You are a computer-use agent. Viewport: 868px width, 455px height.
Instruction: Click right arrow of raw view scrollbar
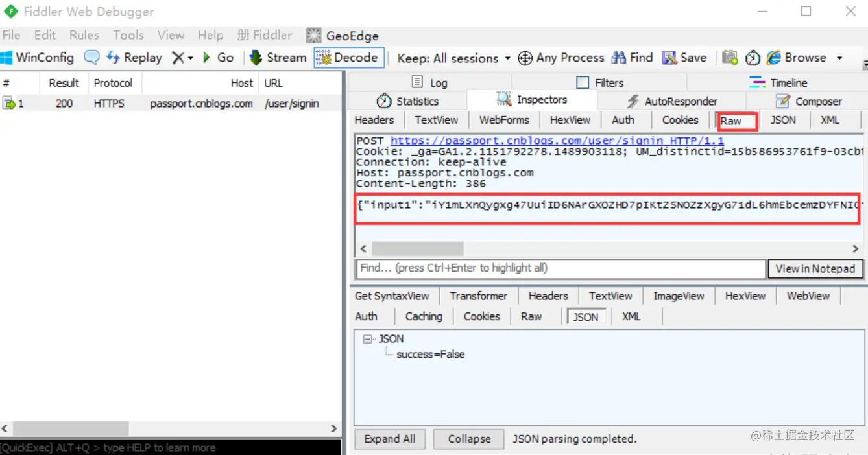pyautogui.click(x=856, y=249)
